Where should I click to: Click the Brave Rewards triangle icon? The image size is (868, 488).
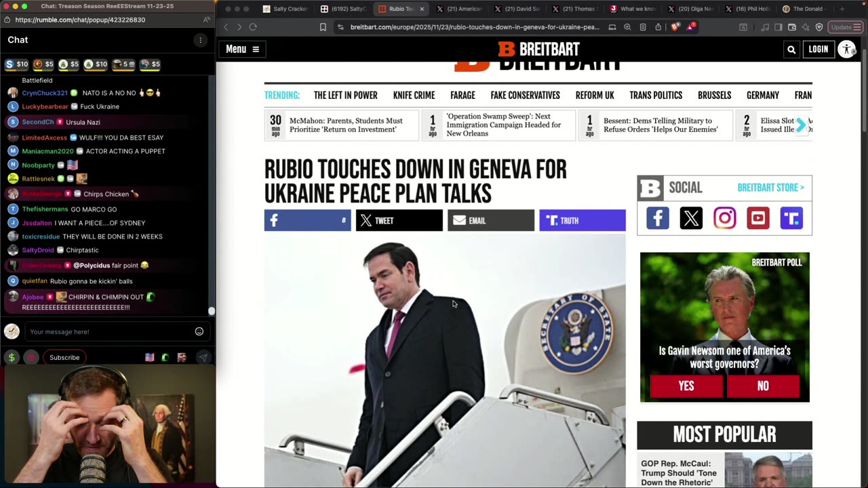pos(691,27)
